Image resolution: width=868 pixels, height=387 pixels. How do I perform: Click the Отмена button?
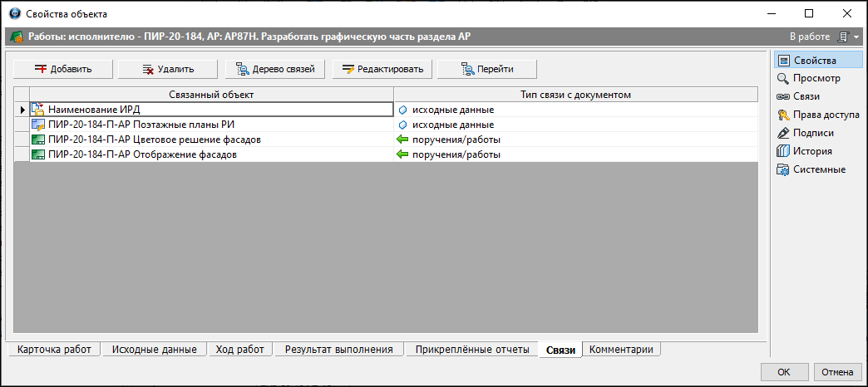click(x=837, y=371)
